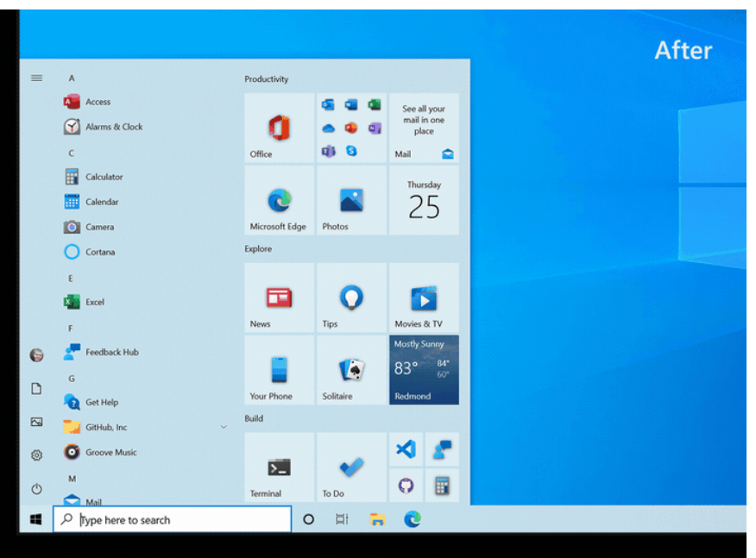
Task: Expand the Start menu hamburger navigation
Action: click(36, 78)
